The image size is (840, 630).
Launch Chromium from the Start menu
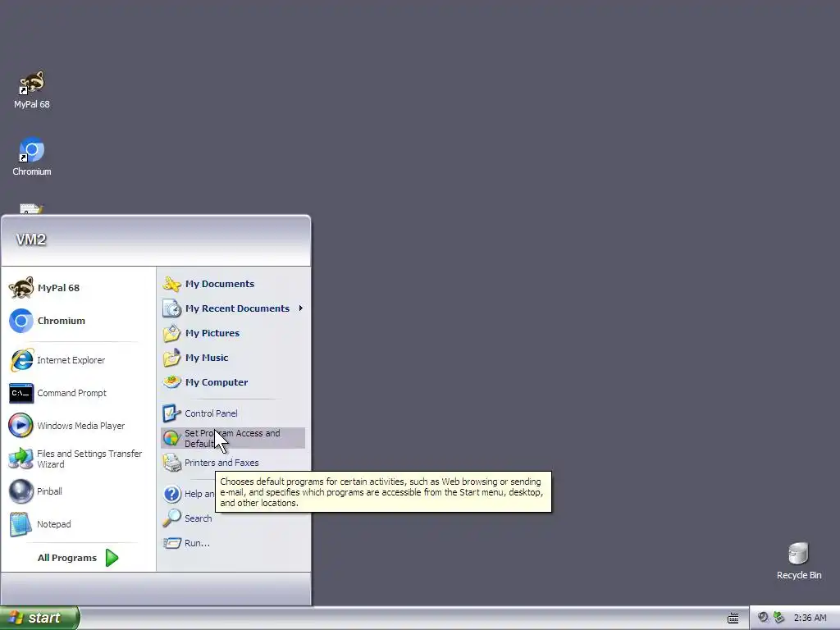pos(61,321)
